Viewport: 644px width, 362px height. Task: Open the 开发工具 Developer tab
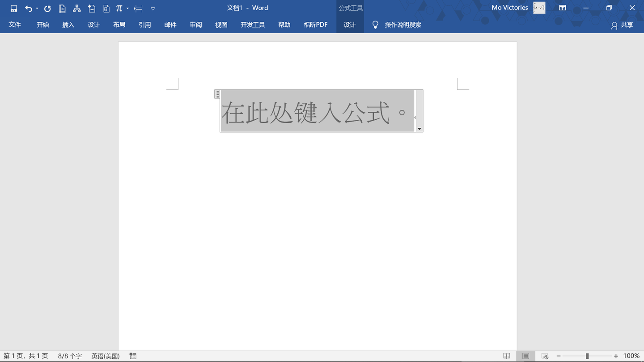point(253,25)
